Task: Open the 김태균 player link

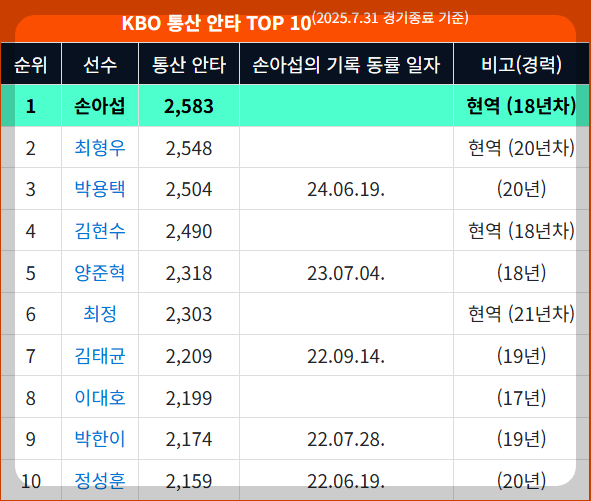Action: [100, 356]
